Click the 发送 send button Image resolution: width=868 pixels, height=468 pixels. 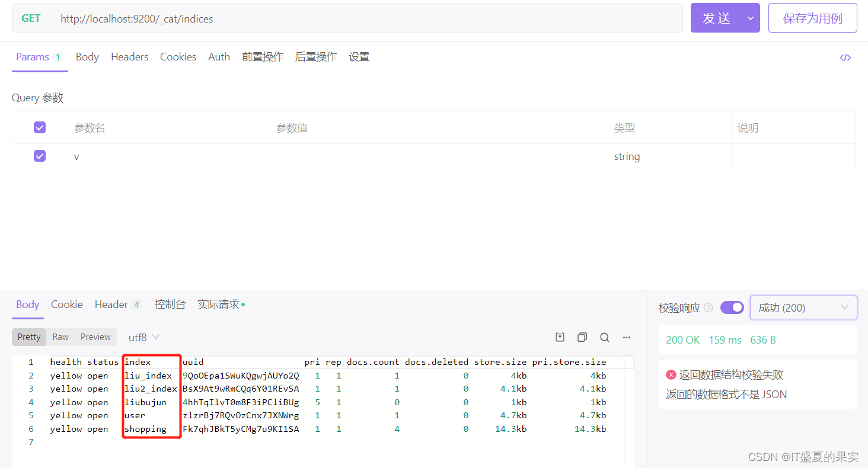click(x=717, y=18)
